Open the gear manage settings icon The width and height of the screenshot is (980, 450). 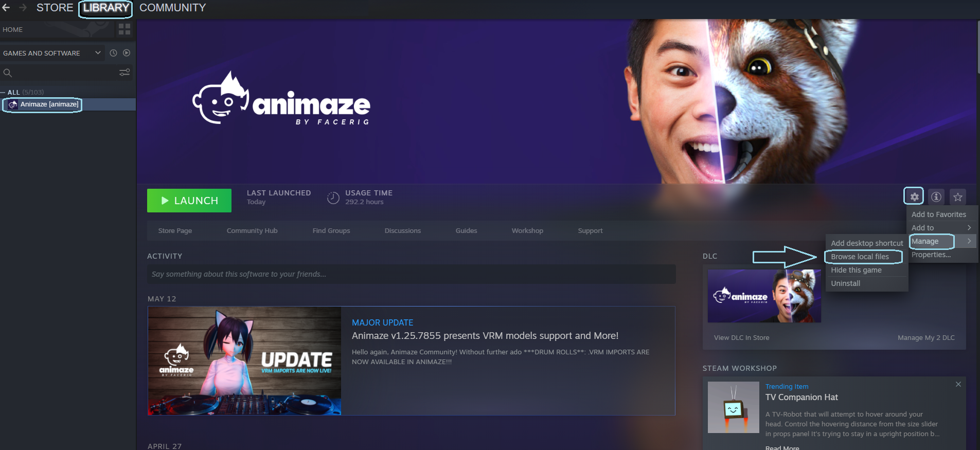914,196
